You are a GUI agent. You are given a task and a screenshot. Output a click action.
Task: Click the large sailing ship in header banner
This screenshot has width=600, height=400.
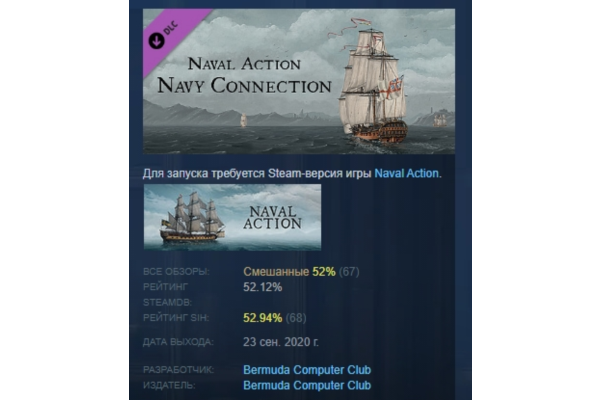tap(372, 82)
